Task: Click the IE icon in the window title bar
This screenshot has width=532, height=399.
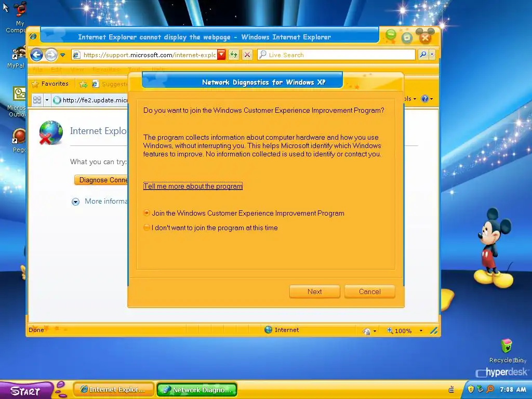Action: pos(33,36)
